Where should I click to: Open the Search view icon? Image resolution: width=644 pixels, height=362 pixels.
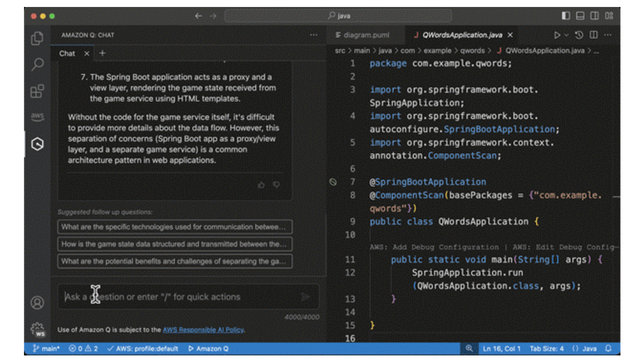(x=37, y=65)
